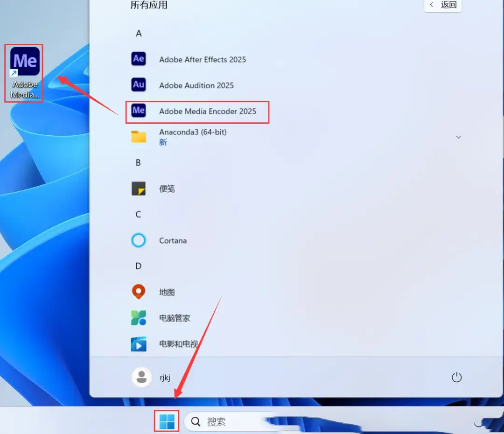Open the 地图 maps app

(x=167, y=293)
